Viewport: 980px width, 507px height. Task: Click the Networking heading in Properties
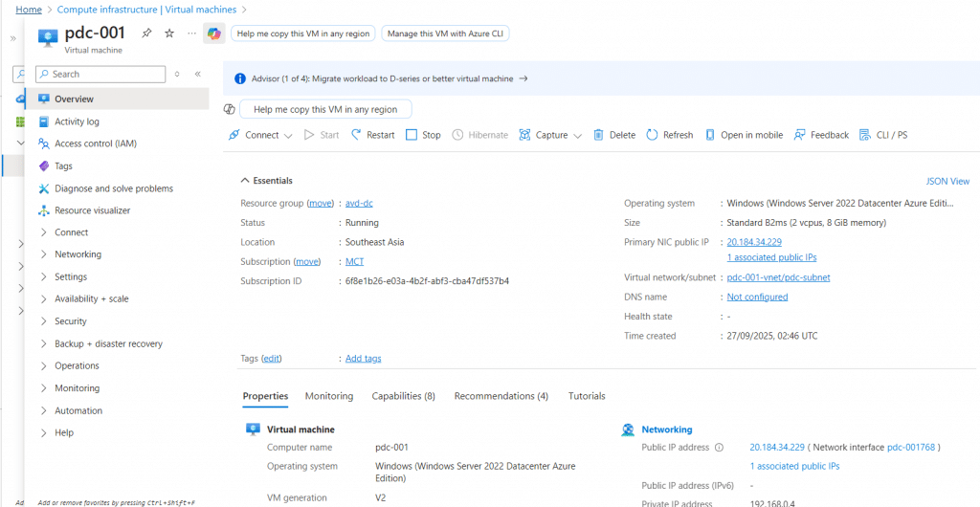click(x=667, y=430)
